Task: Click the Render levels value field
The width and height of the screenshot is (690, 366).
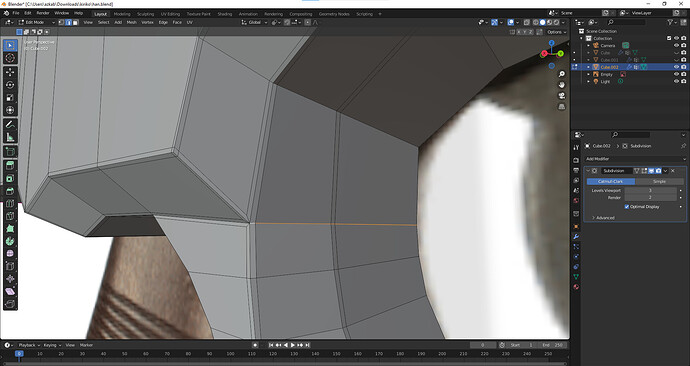Action: (650, 198)
